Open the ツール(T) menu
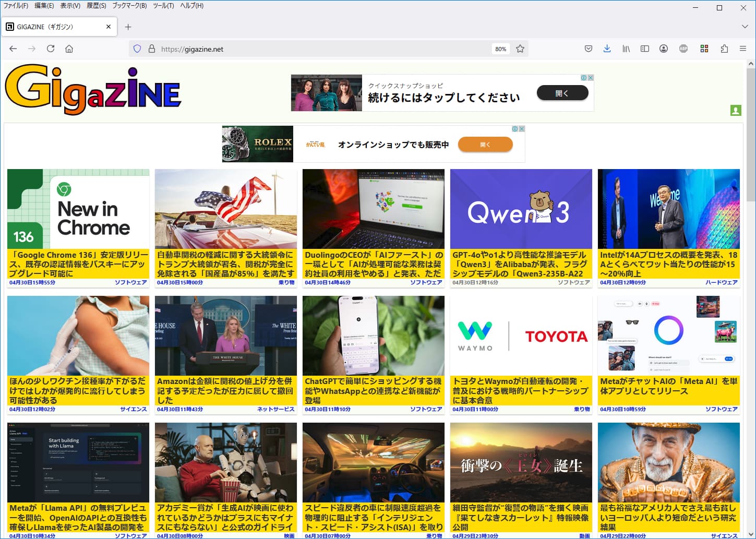Viewport: 756px width, 539px height. 164,6
